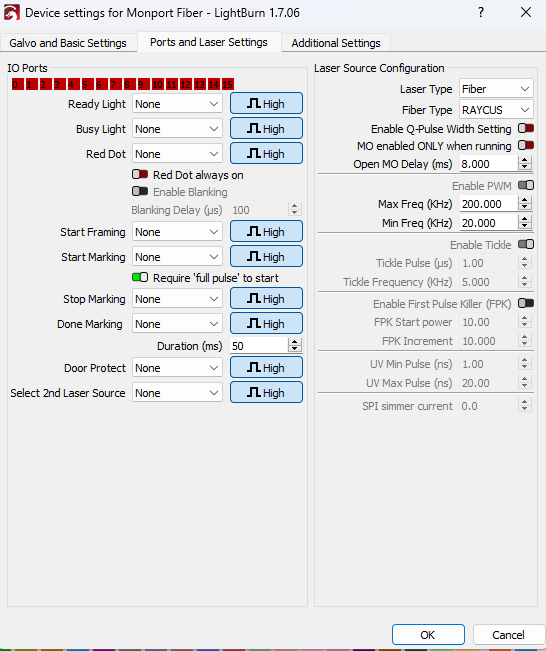Viewport: 546px width, 651px height.
Task: Disable Require 'full pulse' to start
Action: click(140, 277)
